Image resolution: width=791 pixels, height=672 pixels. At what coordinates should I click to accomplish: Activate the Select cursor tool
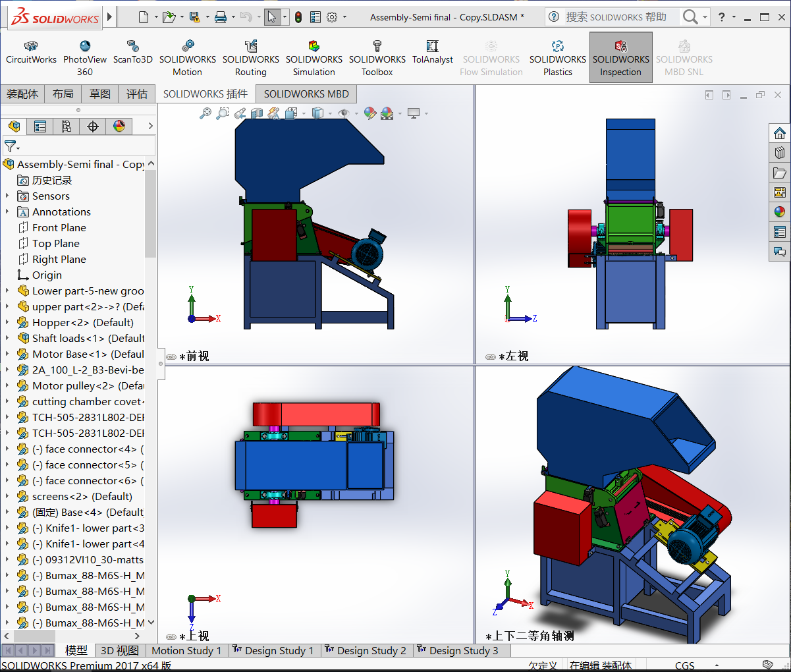click(x=272, y=17)
